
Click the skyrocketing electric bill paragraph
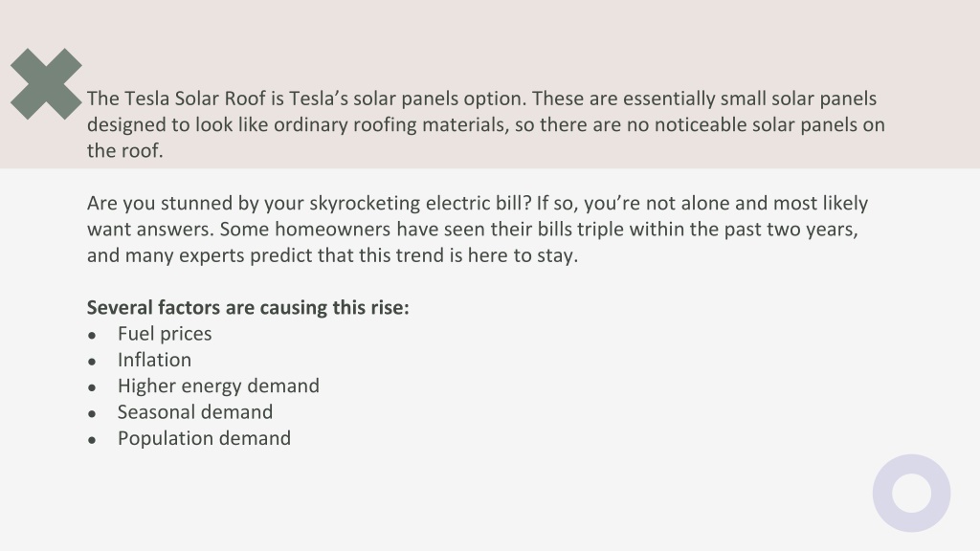[478, 230]
